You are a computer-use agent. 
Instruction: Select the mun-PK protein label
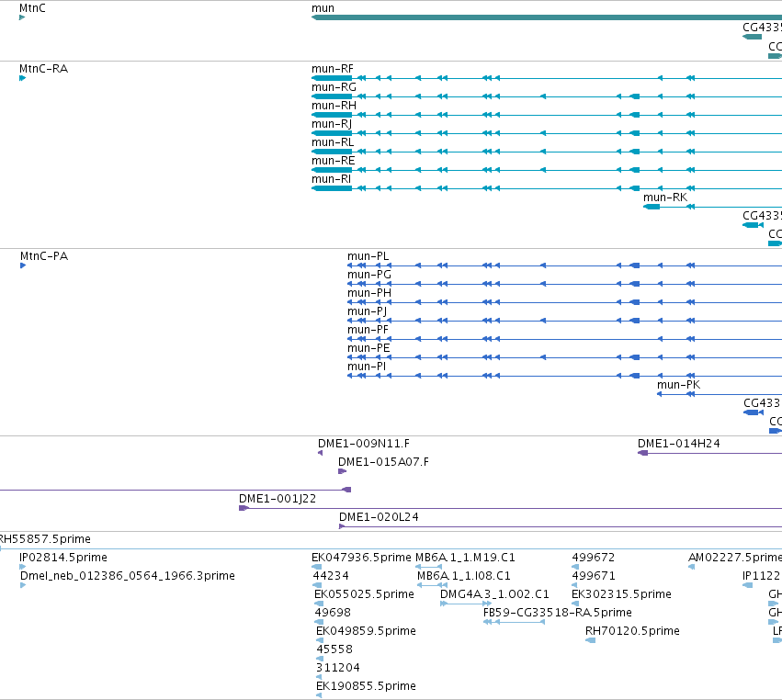[x=678, y=385]
